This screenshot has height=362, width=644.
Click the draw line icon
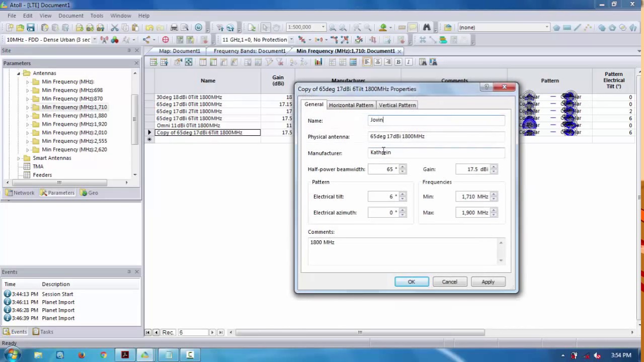click(577, 28)
